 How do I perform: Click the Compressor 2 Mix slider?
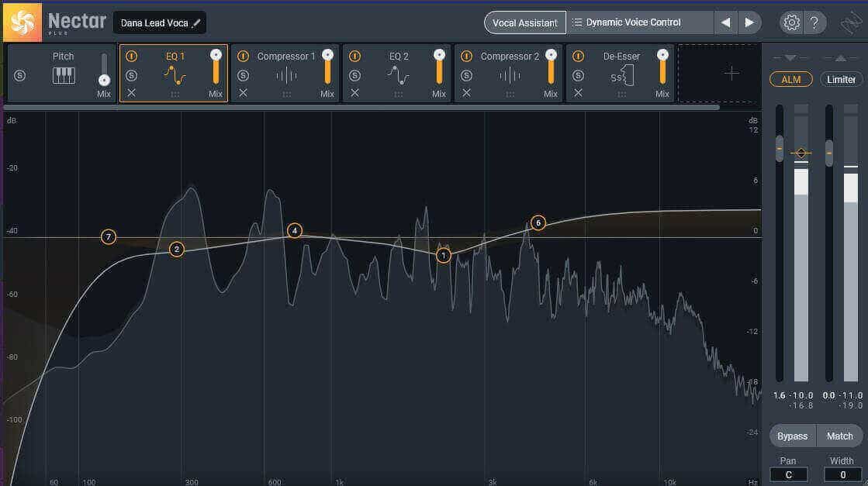tap(552, 67)
